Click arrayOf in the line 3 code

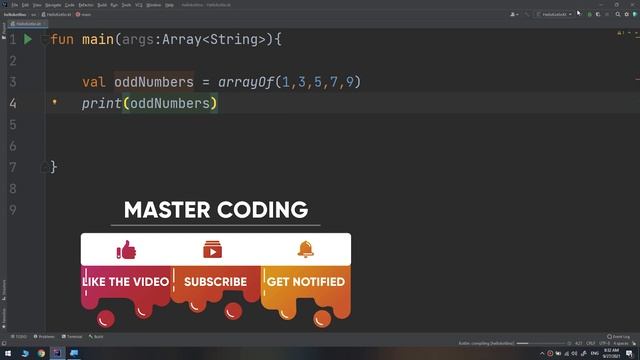[246, 82]
